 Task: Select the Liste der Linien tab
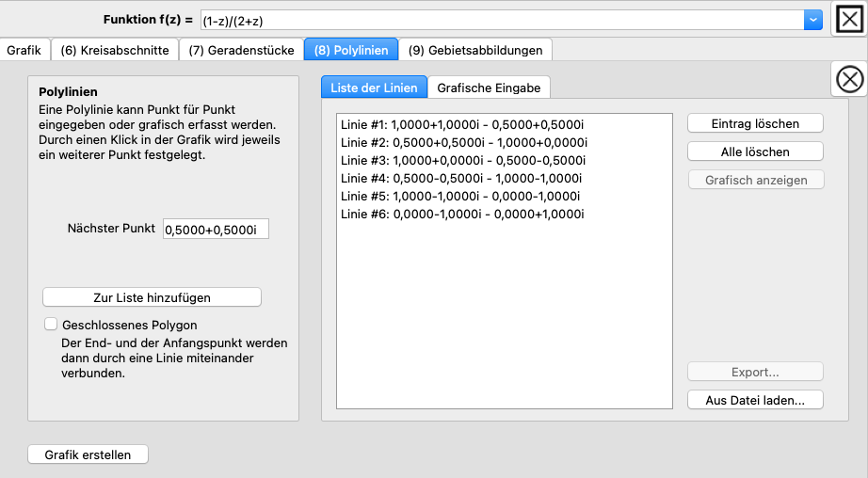click(374, 88)
